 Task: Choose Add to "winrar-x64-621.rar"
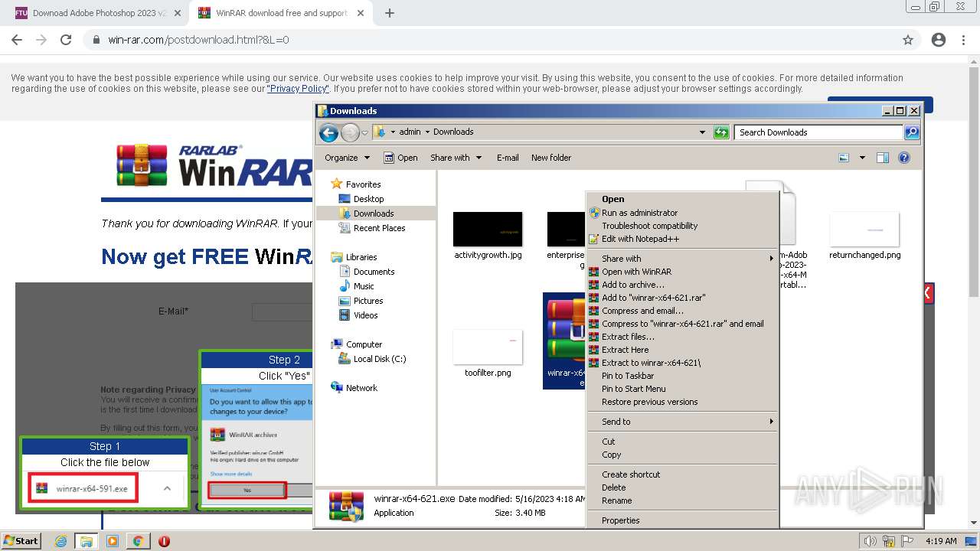683,298
